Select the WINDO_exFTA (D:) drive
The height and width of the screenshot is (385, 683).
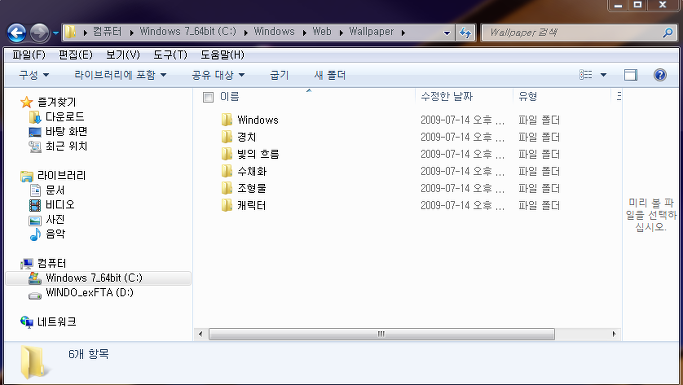(x=81, y=293)
